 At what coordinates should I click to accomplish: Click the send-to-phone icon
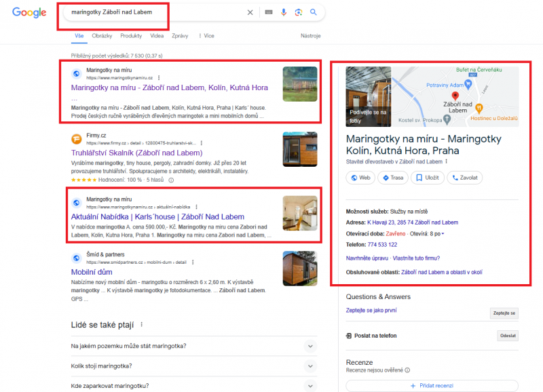click(349, 336)
